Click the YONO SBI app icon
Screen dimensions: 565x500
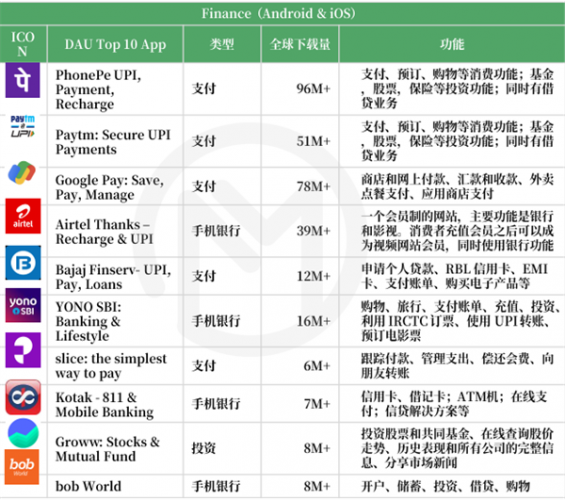coord(23,305)
